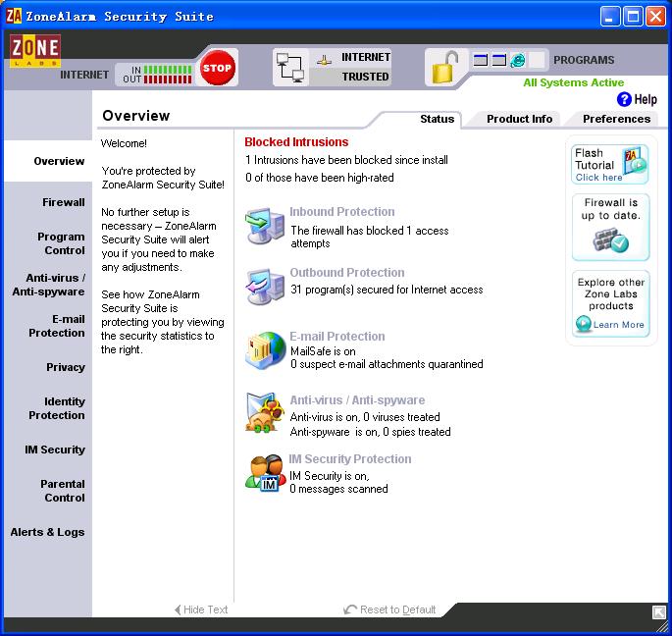The image size is (672, 636).
Task: Click the networks computers icon
Action: coord(289,68)
